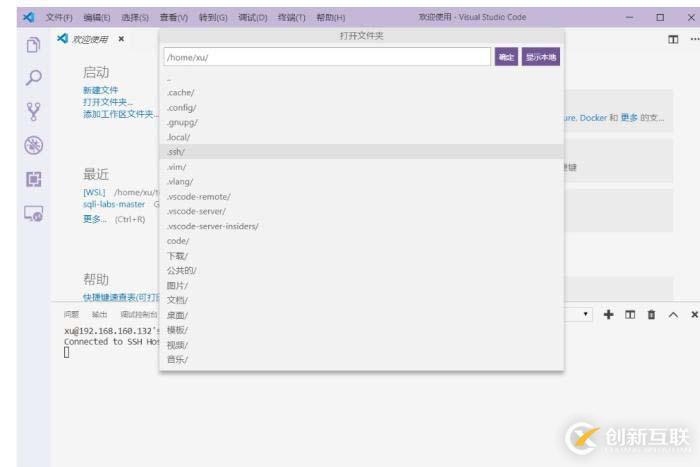The width and height of the screenshot is (700, 467).
Task: Select the 公共的/ folder entry
Action: tap(361, 271)
